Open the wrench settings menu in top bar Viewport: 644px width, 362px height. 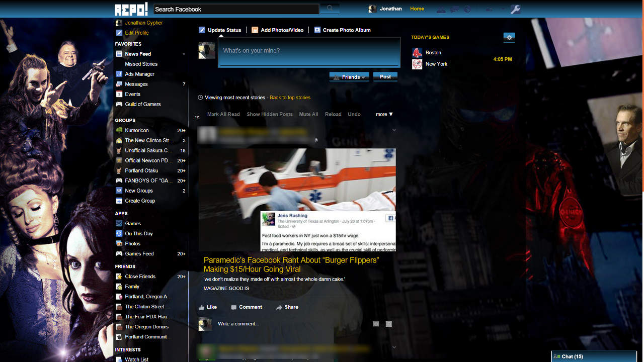[x=515, y=9]
